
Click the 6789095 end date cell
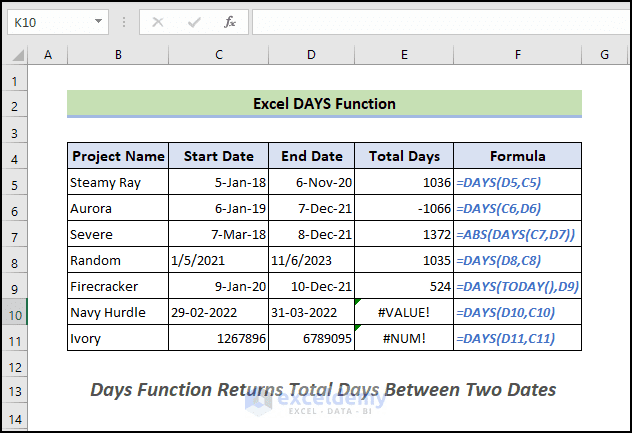point(312,338)
